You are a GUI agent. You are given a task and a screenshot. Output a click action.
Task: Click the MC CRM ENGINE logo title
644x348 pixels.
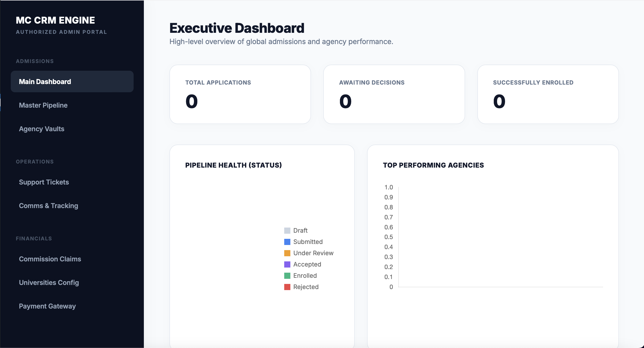click(55, 20)
